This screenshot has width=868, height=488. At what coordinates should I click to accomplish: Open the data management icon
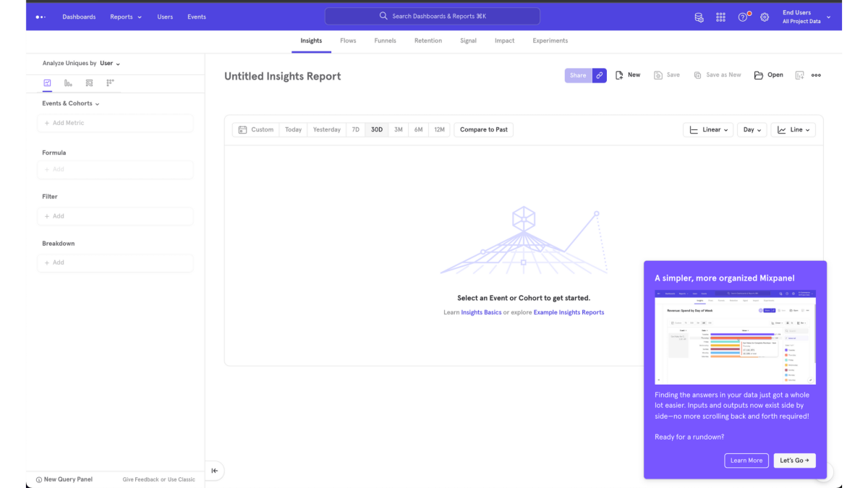tap(699, 17)
